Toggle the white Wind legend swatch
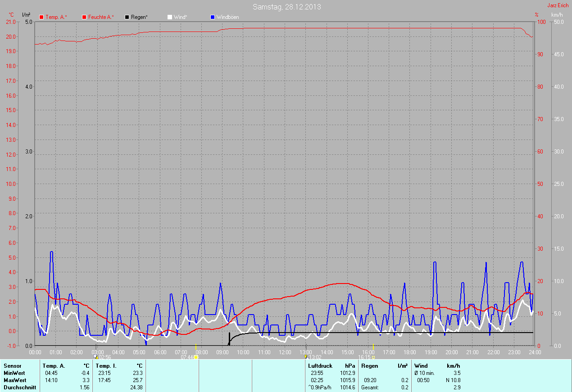 click(x=169, y=17)
